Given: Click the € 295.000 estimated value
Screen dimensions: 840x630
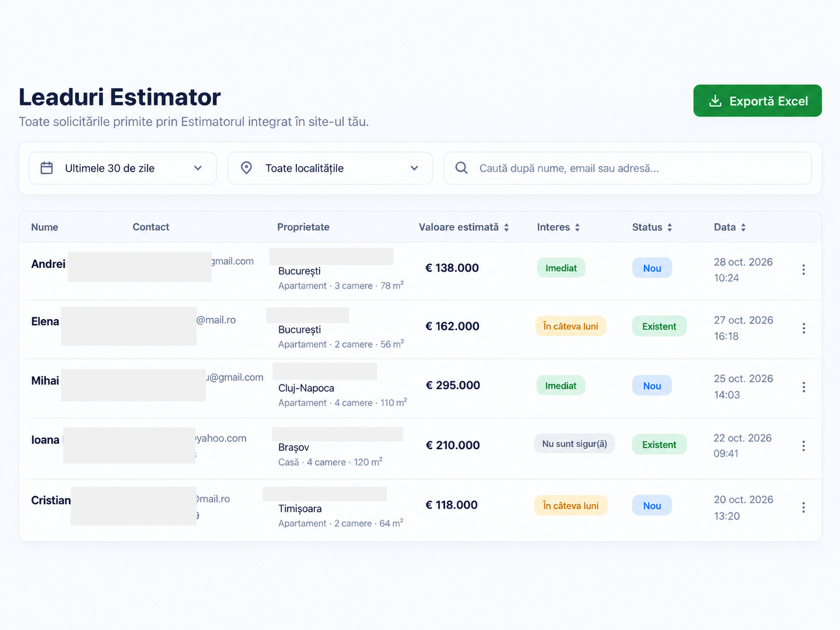Looking at the screenshot, I should click(x=453, y=385).
